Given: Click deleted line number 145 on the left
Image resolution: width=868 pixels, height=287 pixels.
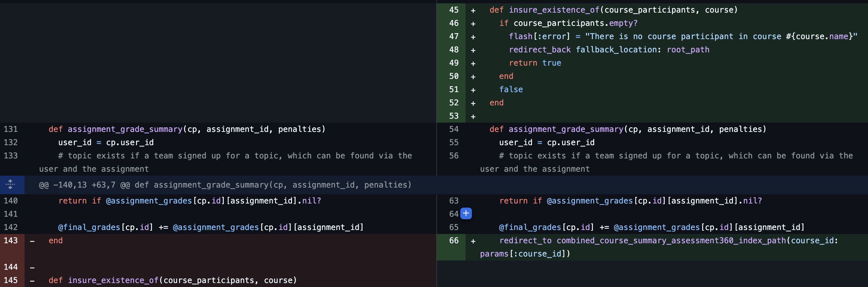Looking at the screenshot, I should [x=11, y=280].
